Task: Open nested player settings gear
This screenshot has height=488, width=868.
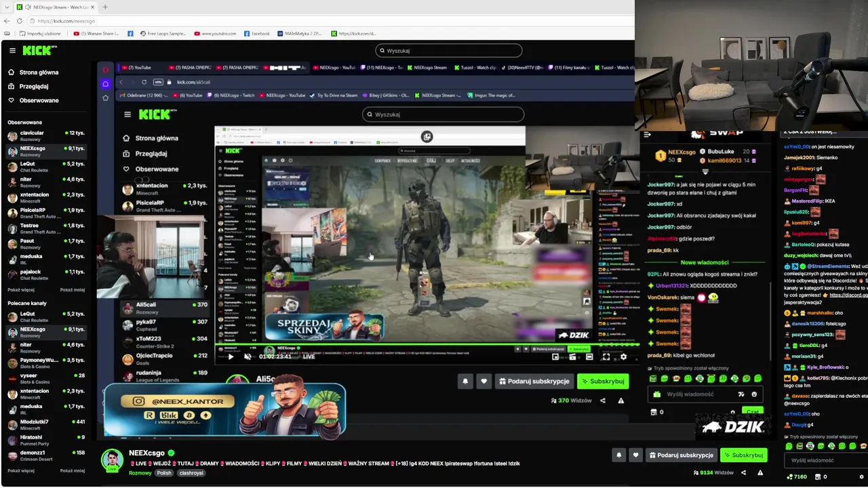Action: click(623, 357)
